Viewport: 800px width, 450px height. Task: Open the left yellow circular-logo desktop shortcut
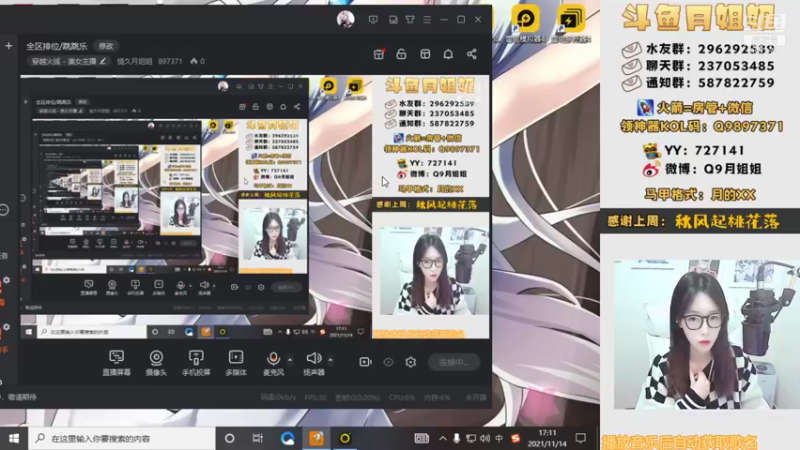click(526, 22)
